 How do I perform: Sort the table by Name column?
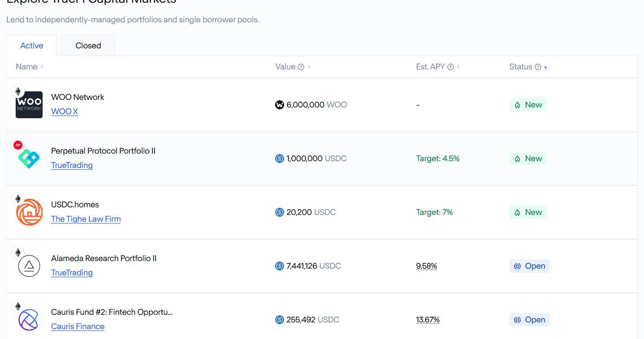(x=42, y=67)
